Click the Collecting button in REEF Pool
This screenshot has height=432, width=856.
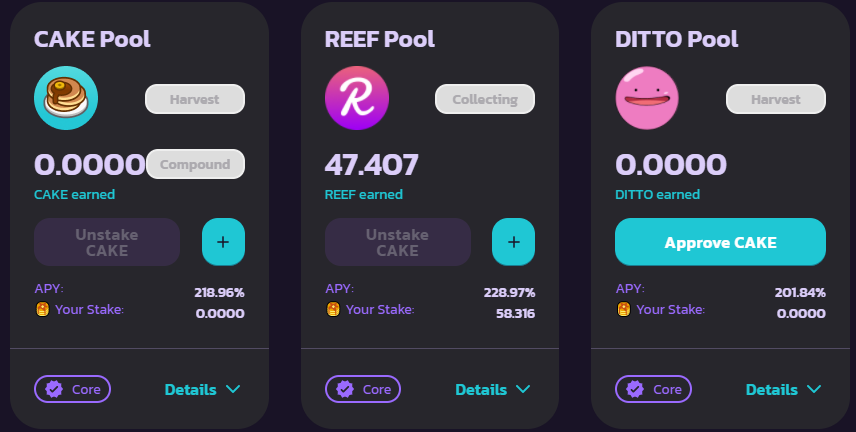(x=485, y=99)
